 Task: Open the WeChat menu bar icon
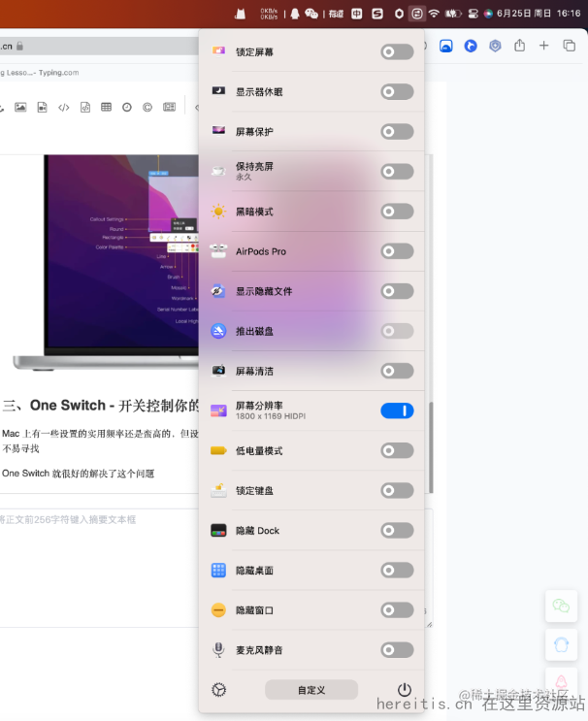pos(311,14)
